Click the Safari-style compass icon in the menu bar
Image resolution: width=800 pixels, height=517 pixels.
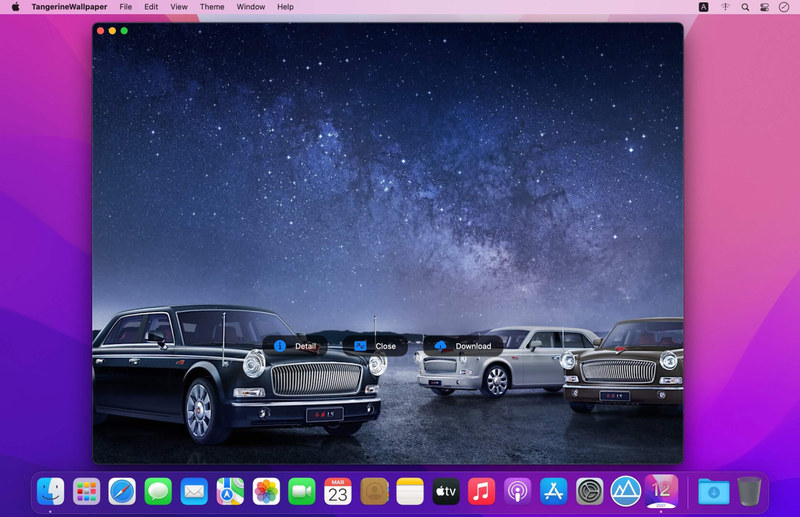coord(784,7)
